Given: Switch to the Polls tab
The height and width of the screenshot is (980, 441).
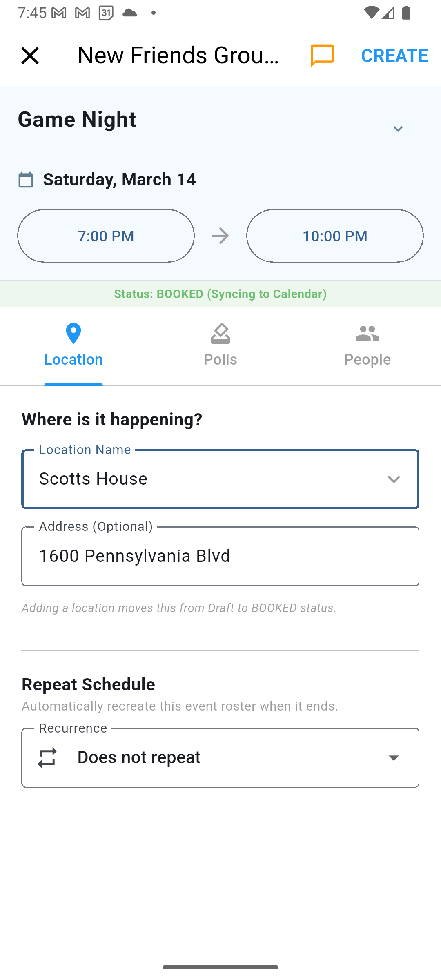Looking at the screenshot, I should (x=220, y=359).
